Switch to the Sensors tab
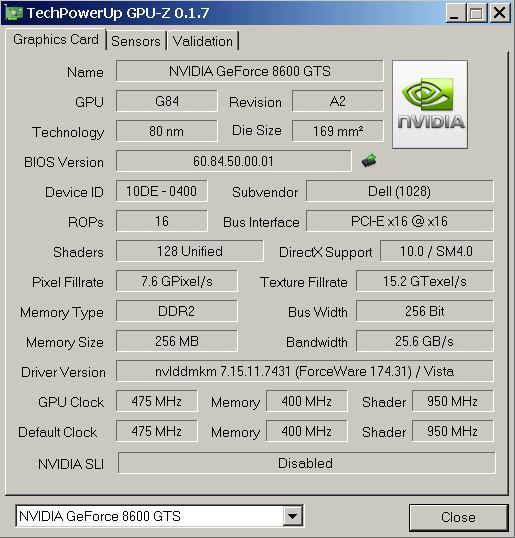The width and height of the screenshot is (515, 538). click(136, 41)
